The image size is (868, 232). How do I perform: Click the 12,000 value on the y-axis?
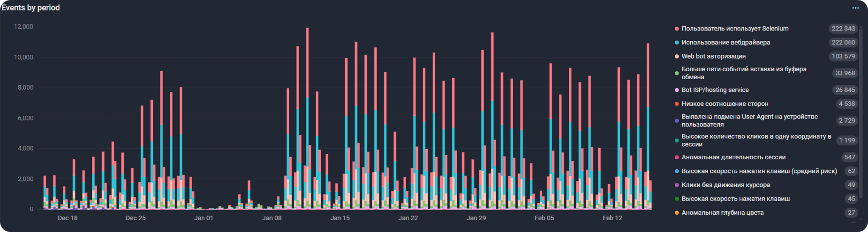click(x=23, y=27)
